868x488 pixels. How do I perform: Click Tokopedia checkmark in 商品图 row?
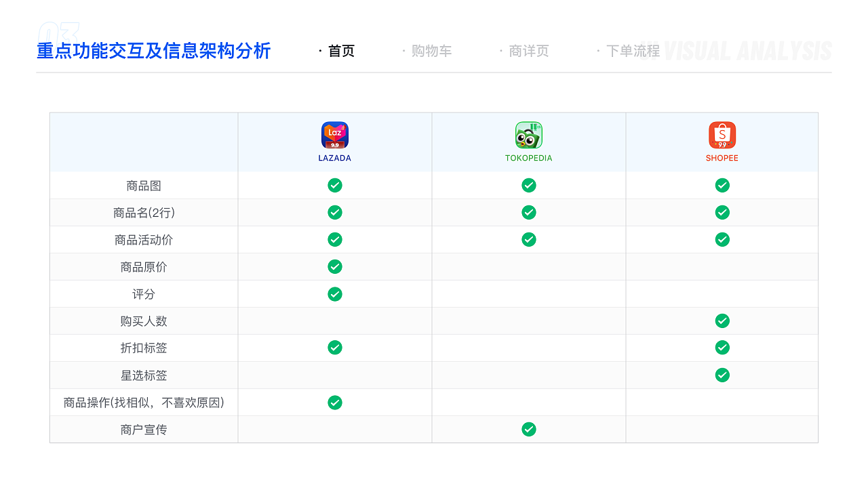529,185
